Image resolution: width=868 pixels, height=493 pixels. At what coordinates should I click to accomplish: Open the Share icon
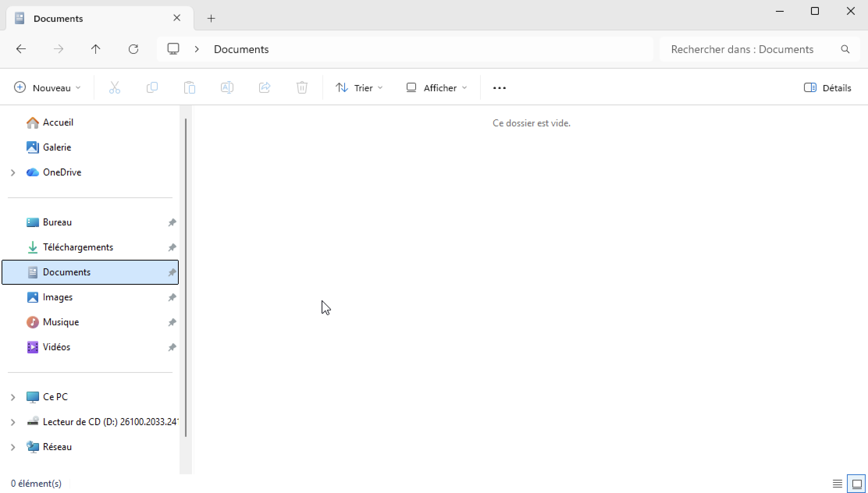point(265,87)
